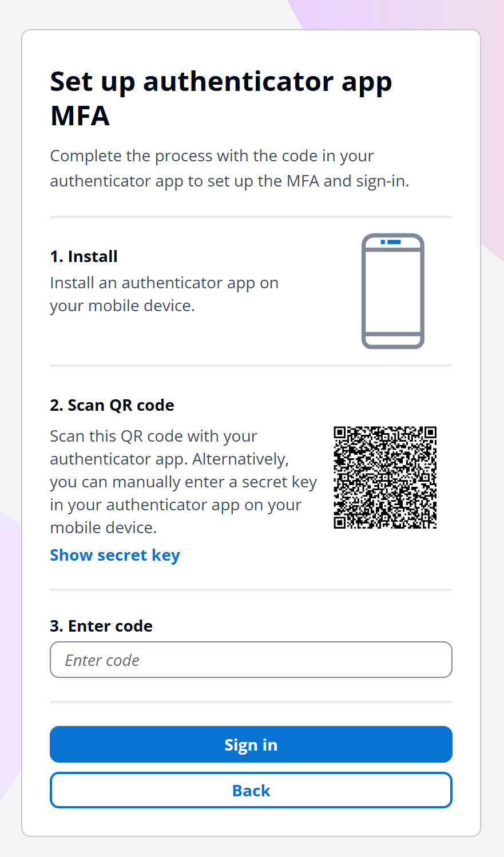Click the QR code's bottom-left finder square
The width and height of the screenshot is (504, 857).
tap(341, 522)
